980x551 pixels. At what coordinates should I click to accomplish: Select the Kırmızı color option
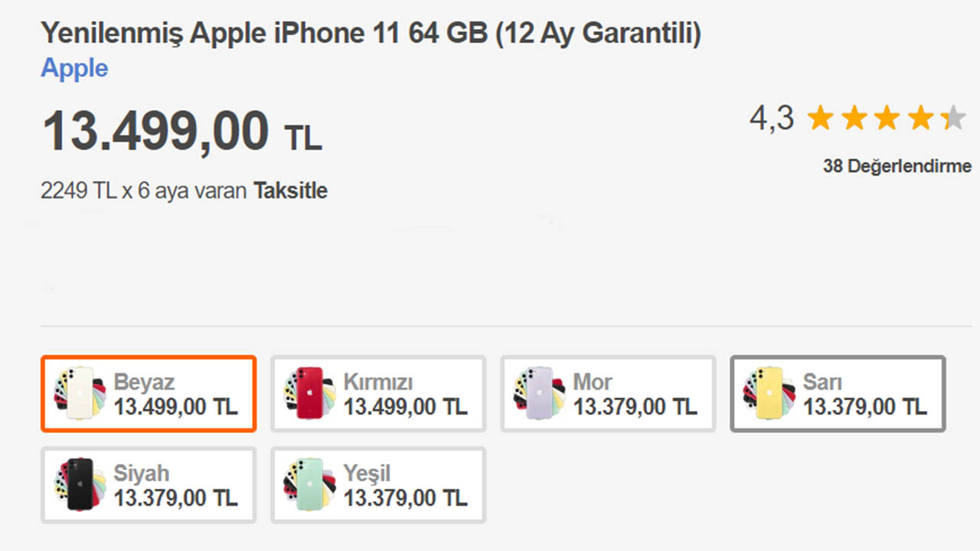377,393
